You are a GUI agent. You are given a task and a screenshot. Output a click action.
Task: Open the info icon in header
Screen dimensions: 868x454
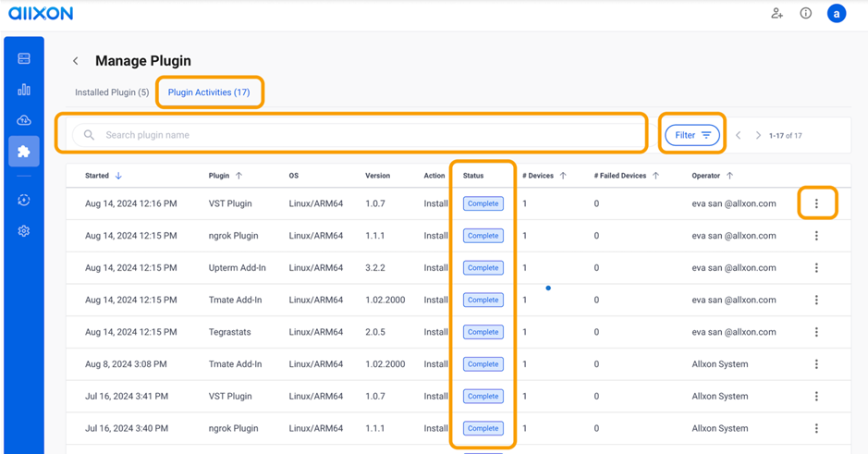[x=806, y=13]
